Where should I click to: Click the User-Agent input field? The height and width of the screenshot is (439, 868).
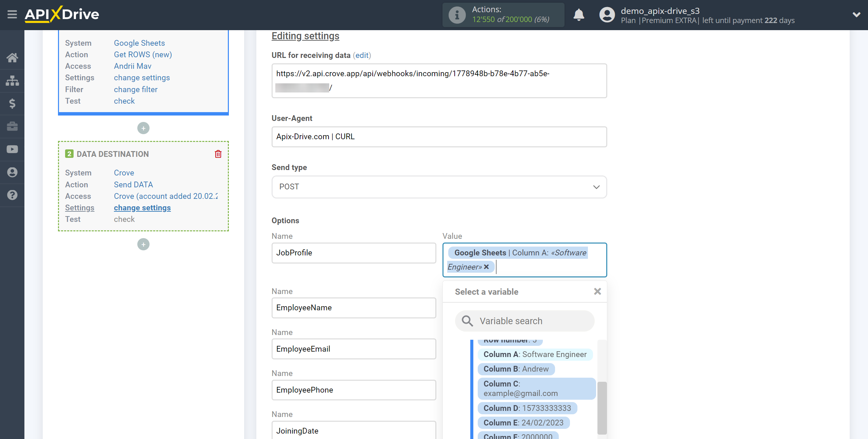tap(439, 137)
